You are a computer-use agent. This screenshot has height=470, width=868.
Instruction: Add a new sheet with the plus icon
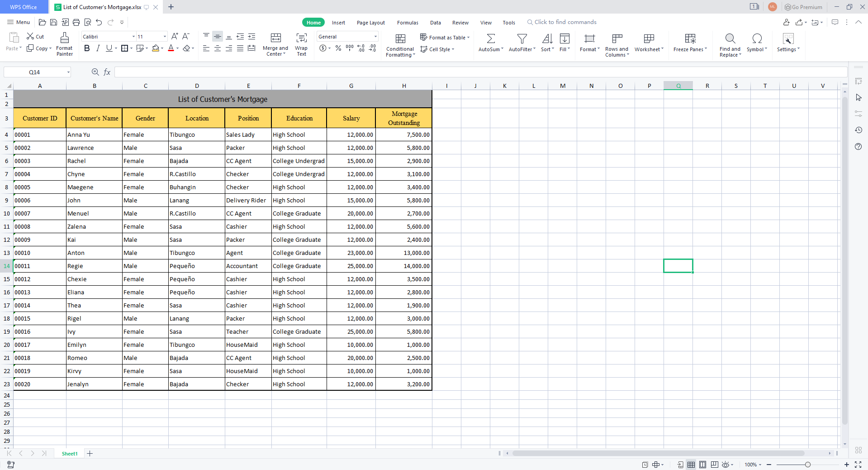tap(90, 453)
